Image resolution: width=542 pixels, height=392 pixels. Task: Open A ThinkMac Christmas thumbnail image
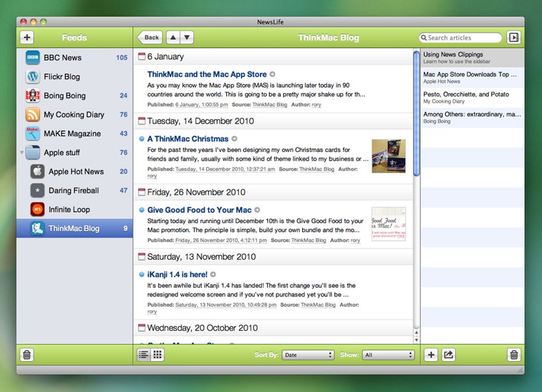388,156
